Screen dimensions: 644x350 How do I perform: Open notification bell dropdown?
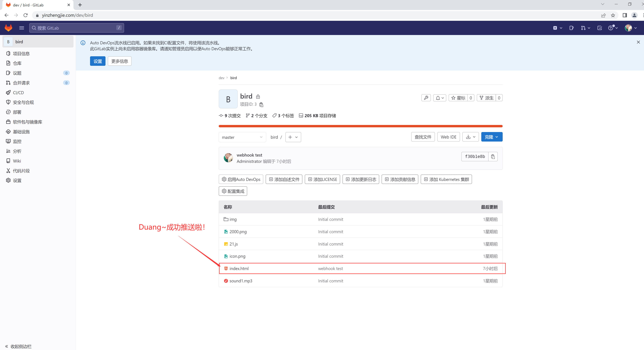[x=439, y=98]
